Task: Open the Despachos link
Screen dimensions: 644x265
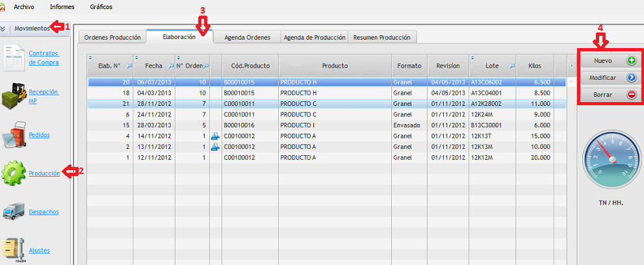Action: click(44, 212)
